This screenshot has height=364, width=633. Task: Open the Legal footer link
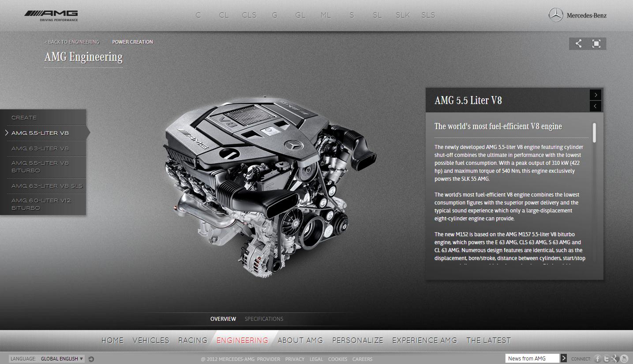pos(316,359)
